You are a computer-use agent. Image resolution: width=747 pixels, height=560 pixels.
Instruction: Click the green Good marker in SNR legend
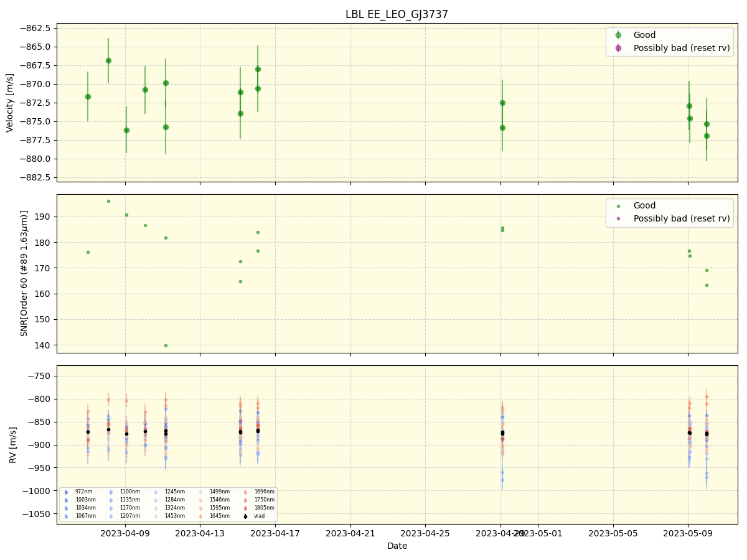tap(618, 206)
